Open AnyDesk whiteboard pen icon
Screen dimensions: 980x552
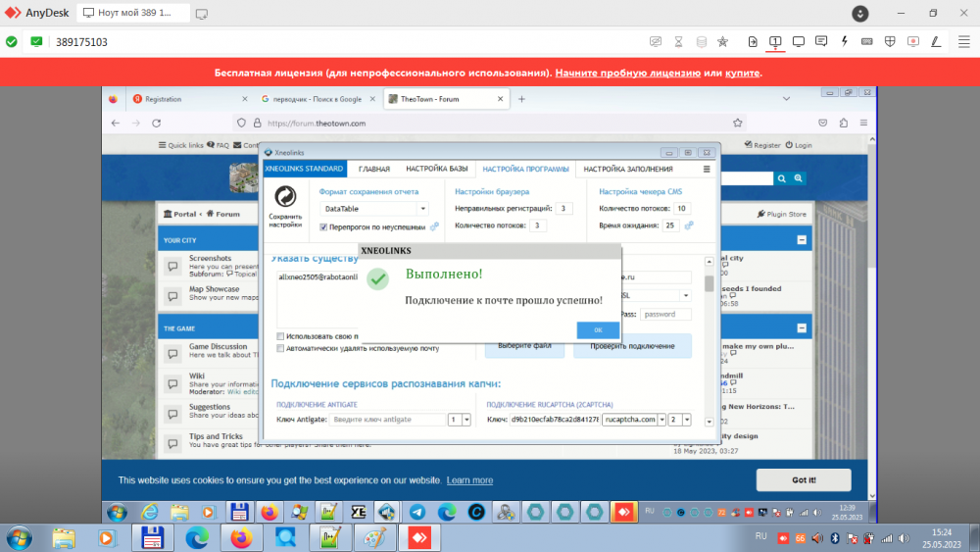pyautogui.click(x=936, y=41)
